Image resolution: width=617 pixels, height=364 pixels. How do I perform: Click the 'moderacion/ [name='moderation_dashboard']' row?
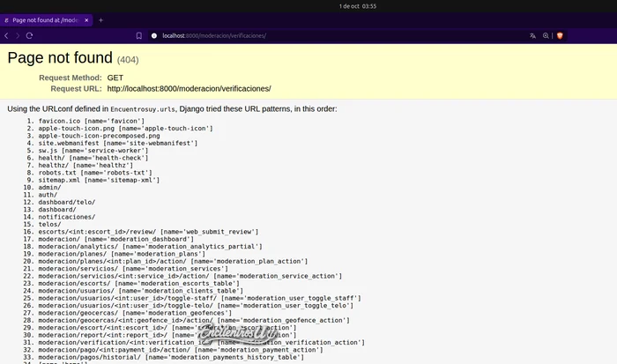pos(116,239)
